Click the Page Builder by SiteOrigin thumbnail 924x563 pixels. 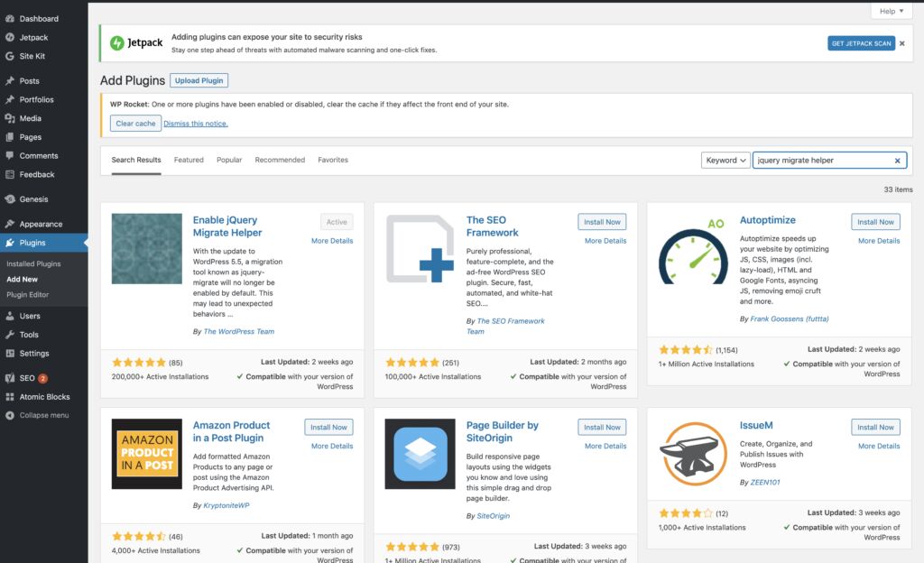pyautogui.click(x=420, y=454)
